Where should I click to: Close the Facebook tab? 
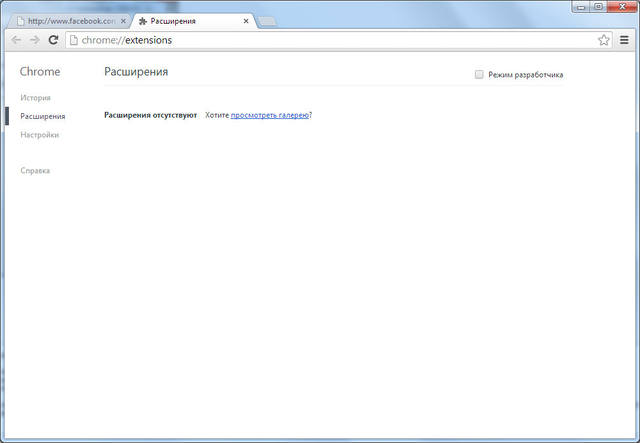tap(123, 21)
